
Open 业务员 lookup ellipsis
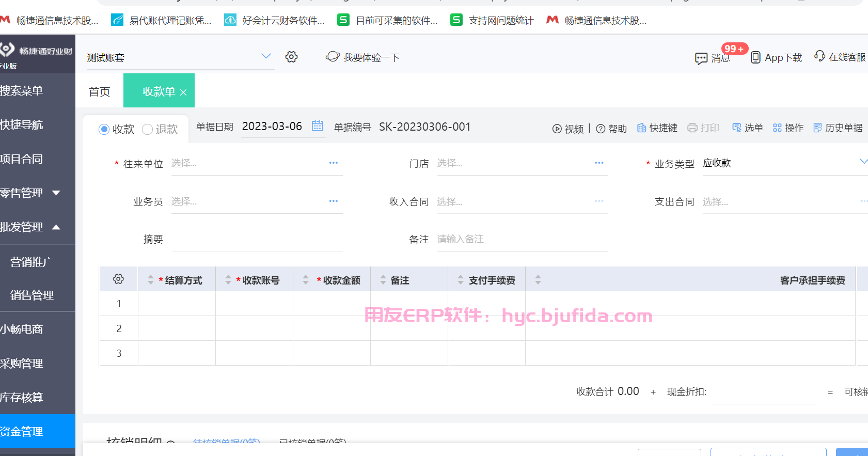(x=334, y=201)
